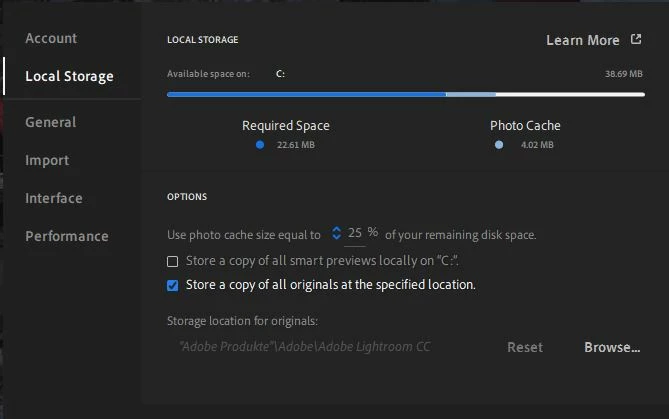Screen dimensions: 669x419
Task: Open the Import preferences section
Action: pos(47,160)
